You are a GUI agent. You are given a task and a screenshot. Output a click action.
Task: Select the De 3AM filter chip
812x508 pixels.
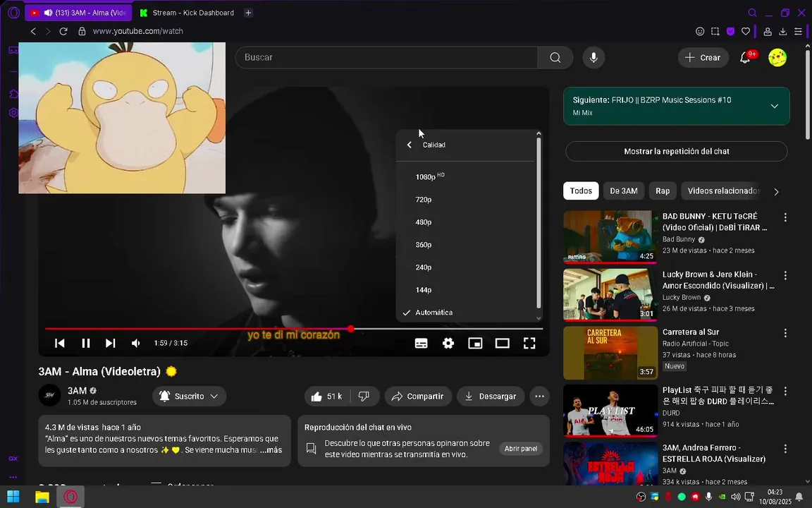624,190
